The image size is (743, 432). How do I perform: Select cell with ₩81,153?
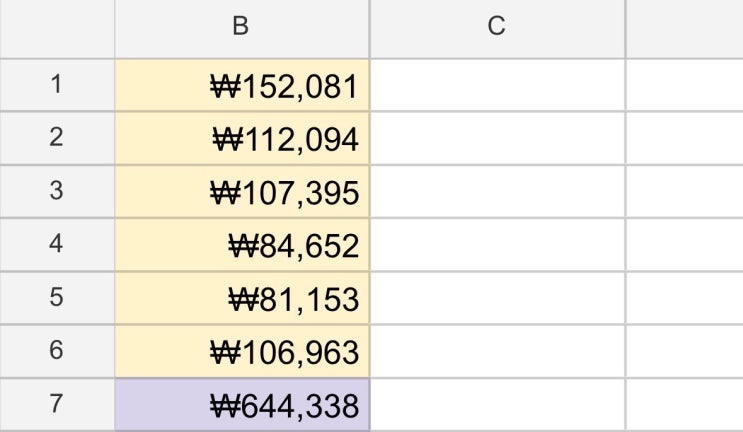(x=241, y=299)
